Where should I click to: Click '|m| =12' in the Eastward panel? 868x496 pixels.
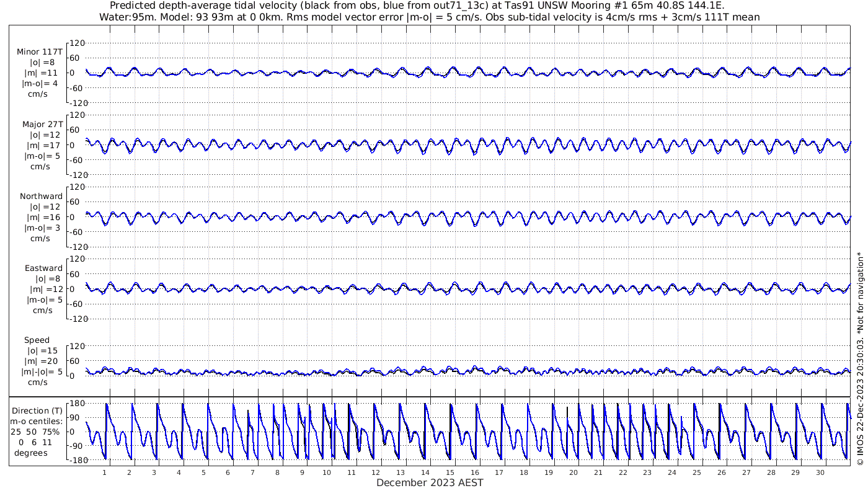[x=45, y=290]
